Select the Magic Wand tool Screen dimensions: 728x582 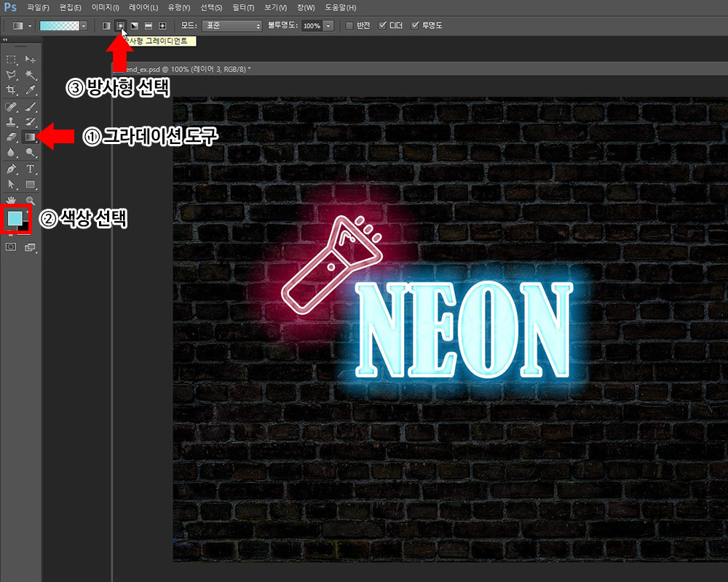pos(30,75)
